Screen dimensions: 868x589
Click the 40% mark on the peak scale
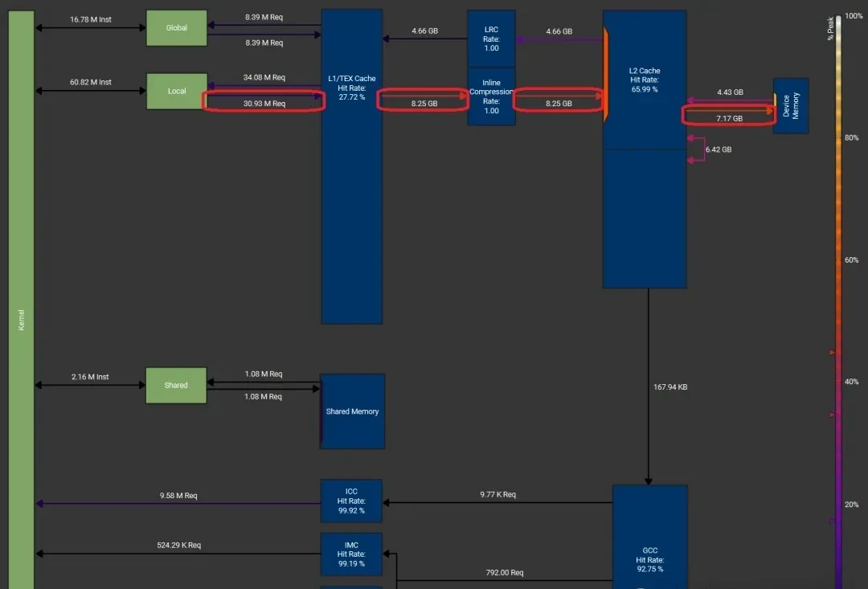pyautogui.click(x=852, y=382)
